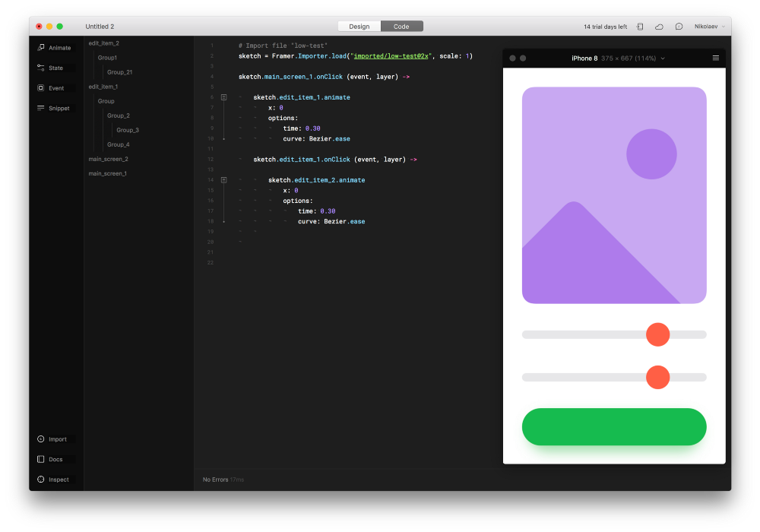Open the chat bubble icon in title bar
Screen dimensions: 760x532
coord(679,27)
